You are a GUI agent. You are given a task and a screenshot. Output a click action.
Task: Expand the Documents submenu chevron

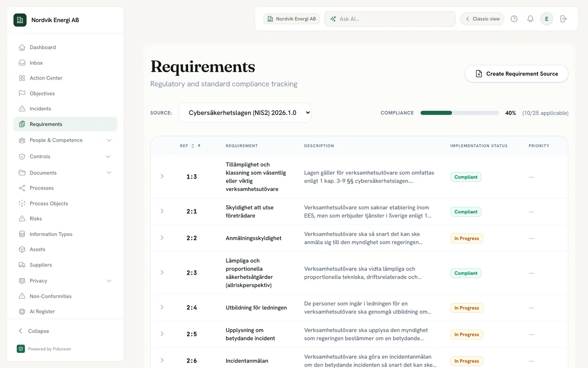click(x=109, y=172)
